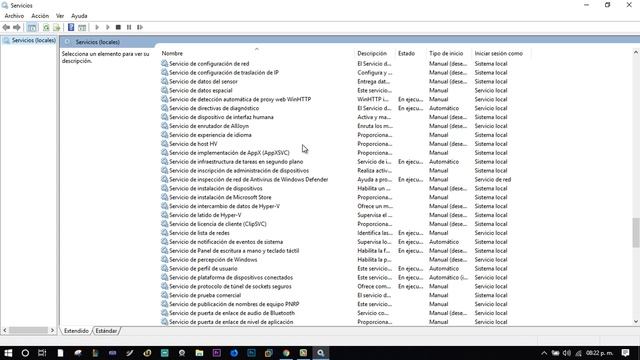Click the gear icon of Servicio de host HV
This screenshot has width=640, height=360.
(164, 144)
